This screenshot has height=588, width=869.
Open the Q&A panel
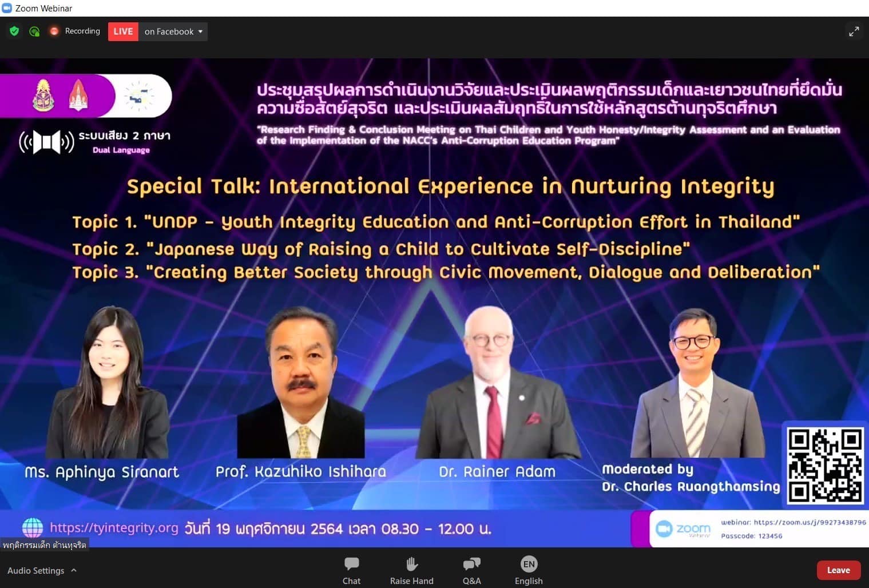click(471, 571)
